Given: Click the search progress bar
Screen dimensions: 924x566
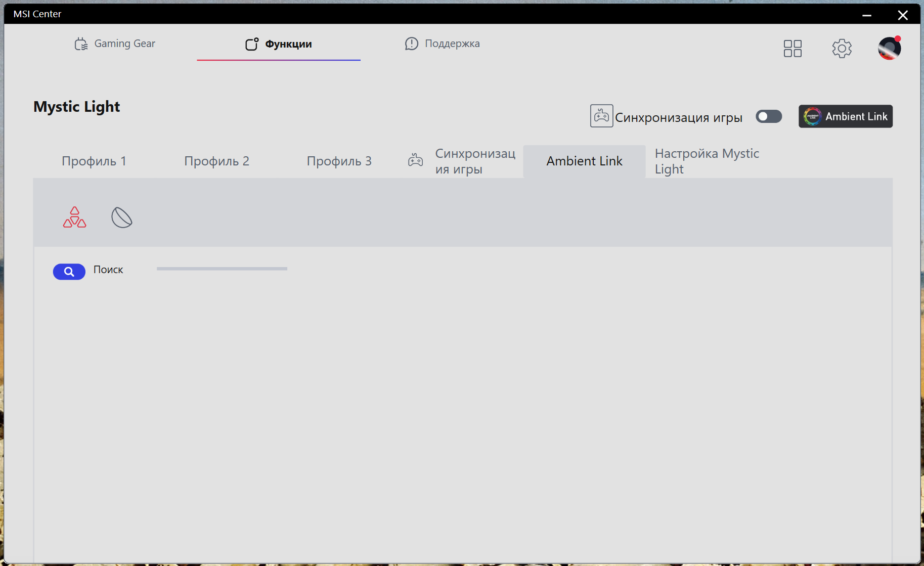Looking at the screenshot, I should 222,269.
